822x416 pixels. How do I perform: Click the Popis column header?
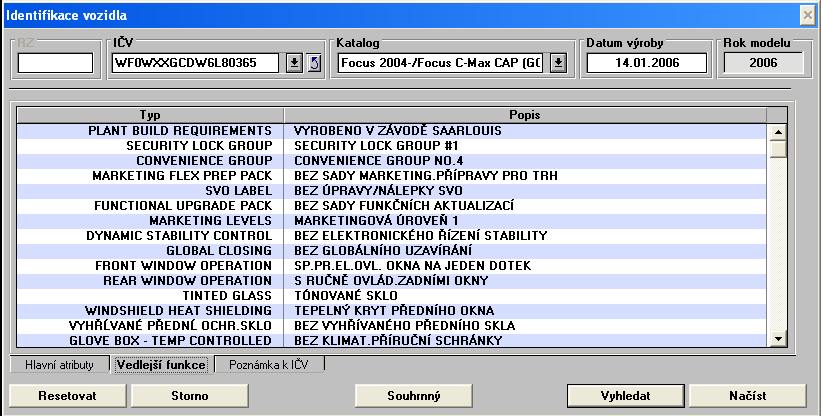[x=525, y=115]
